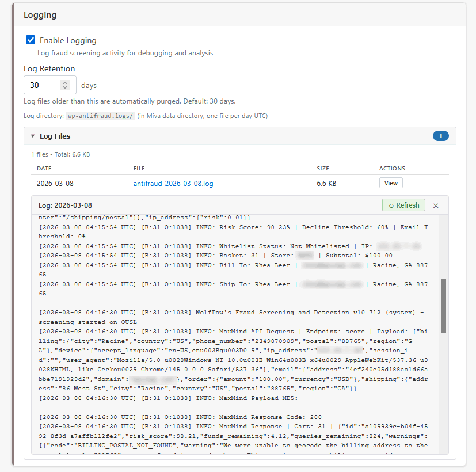The image size is (476, 472).
Task: Toggle the Enable Logging checkbox
Action: 31,40
